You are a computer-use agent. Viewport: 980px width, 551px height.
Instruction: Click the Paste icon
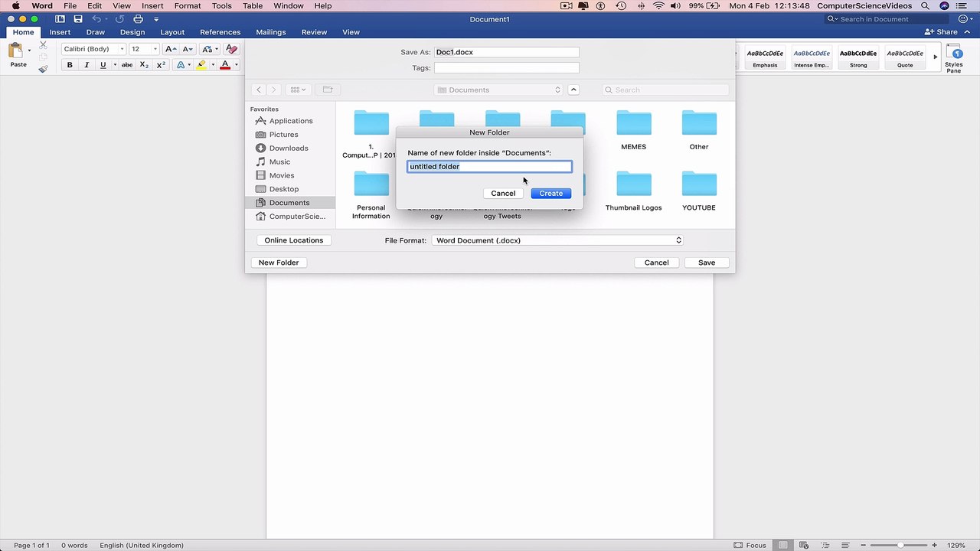[x=16, y=52]
